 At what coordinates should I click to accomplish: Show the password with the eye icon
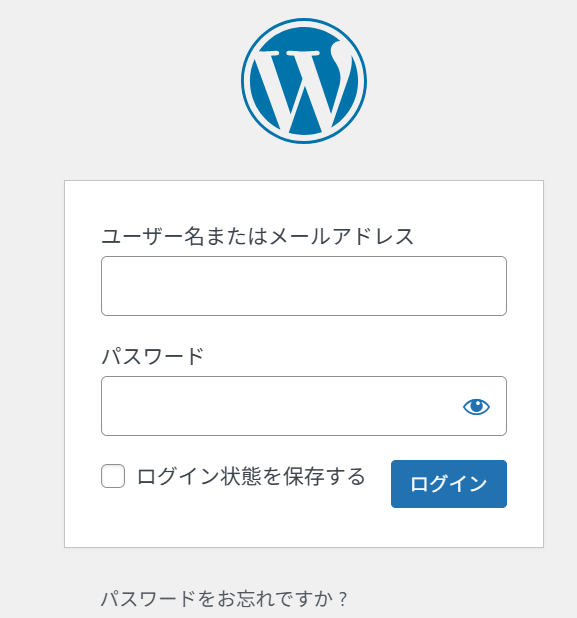[476, 406]
